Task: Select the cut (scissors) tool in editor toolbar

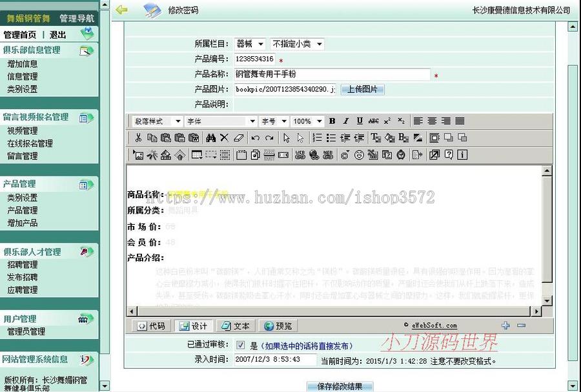Action: (x=138, y=138)
